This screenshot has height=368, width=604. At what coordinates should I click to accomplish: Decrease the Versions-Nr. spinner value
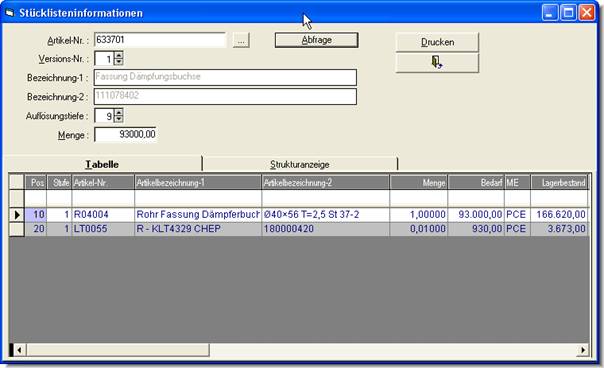119,62
